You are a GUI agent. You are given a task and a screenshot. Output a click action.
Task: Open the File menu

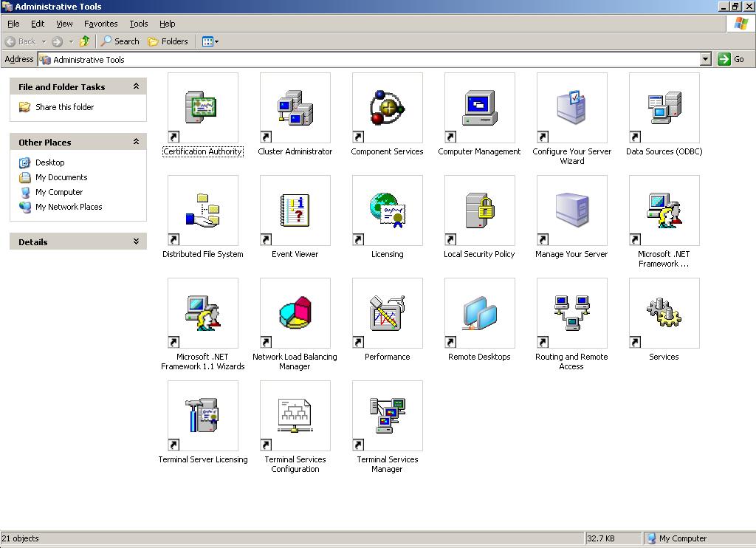[x=13, y=24]
